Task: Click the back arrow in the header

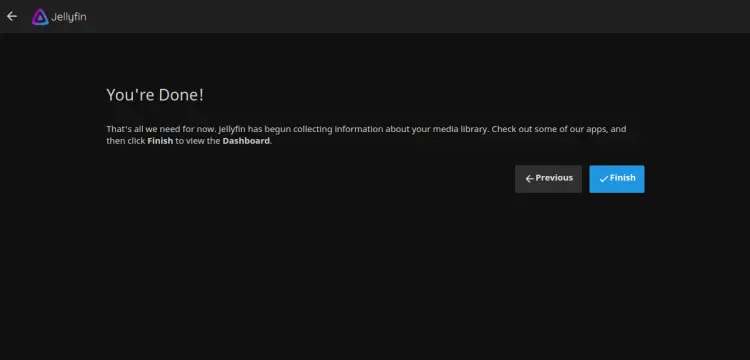Action: click(11, 16)
